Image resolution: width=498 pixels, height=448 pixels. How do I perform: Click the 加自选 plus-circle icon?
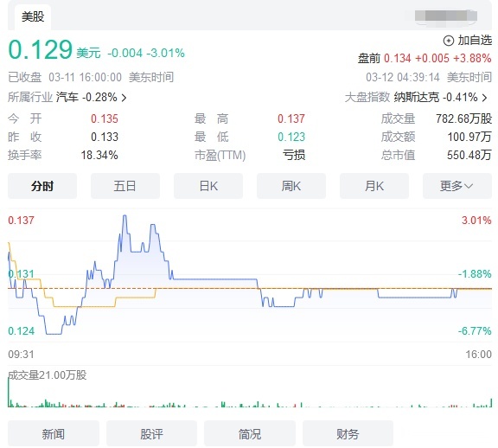[x=448, y=41]
